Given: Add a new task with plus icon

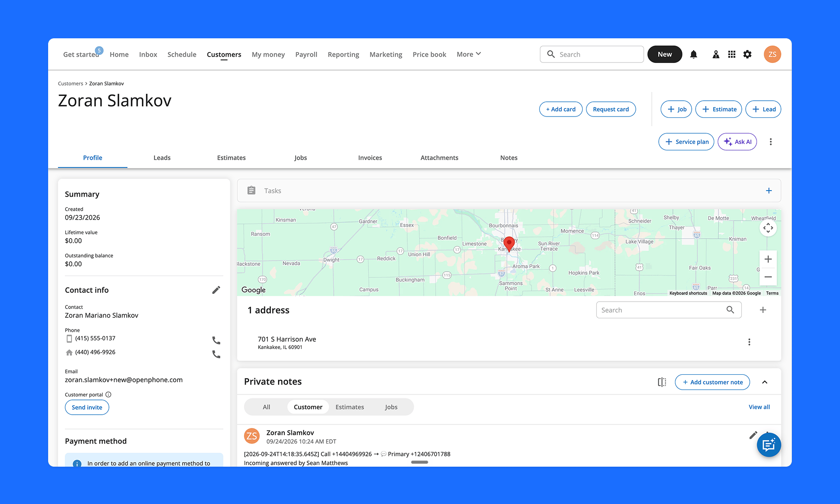Looking at the screenshot, I should pyautogui.click(x=769, y=191).
